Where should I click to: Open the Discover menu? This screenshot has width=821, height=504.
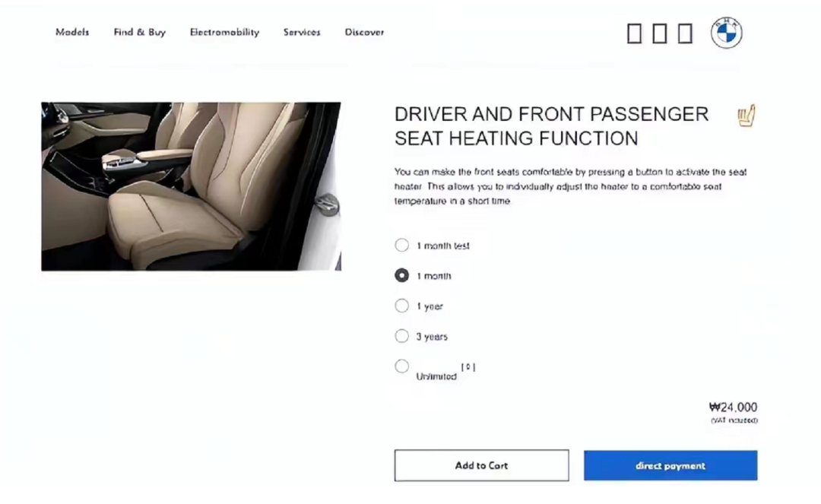click(364, 32)
